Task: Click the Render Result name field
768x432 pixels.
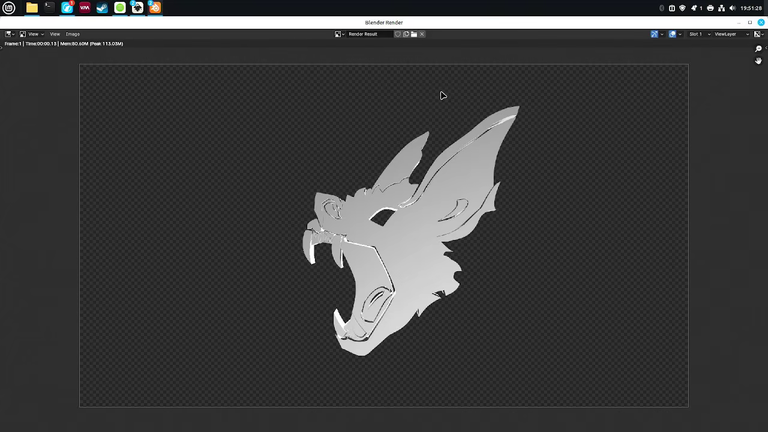Action: [370, 34]
